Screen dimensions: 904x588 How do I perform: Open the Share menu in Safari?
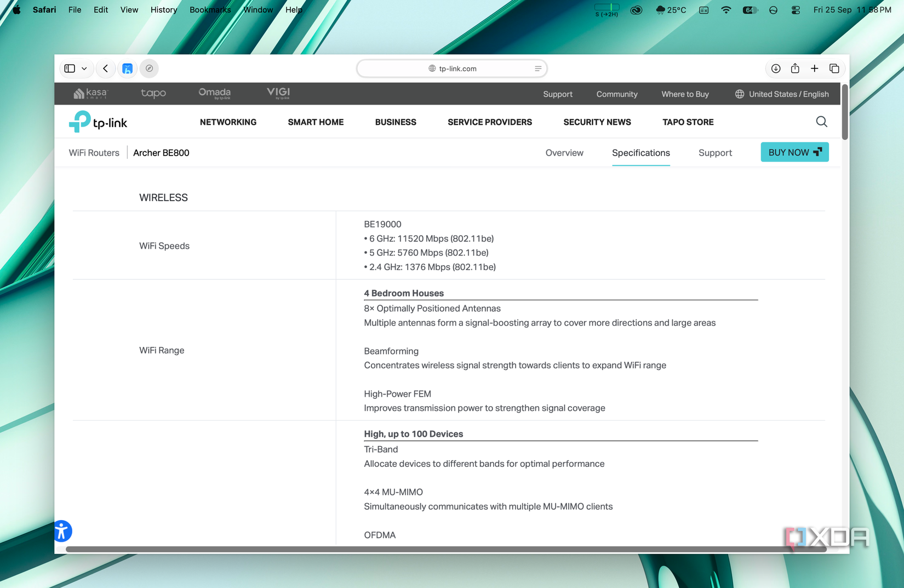pos(795,68)
